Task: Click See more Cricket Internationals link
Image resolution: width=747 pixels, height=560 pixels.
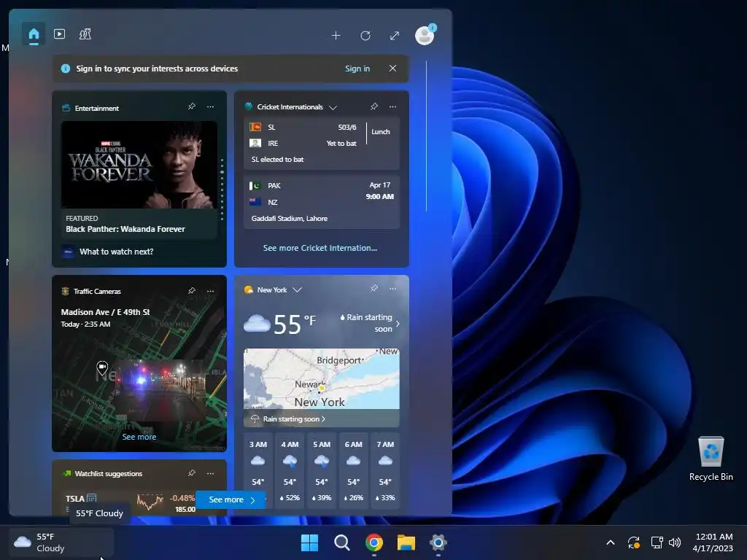Action: [320, 248]
